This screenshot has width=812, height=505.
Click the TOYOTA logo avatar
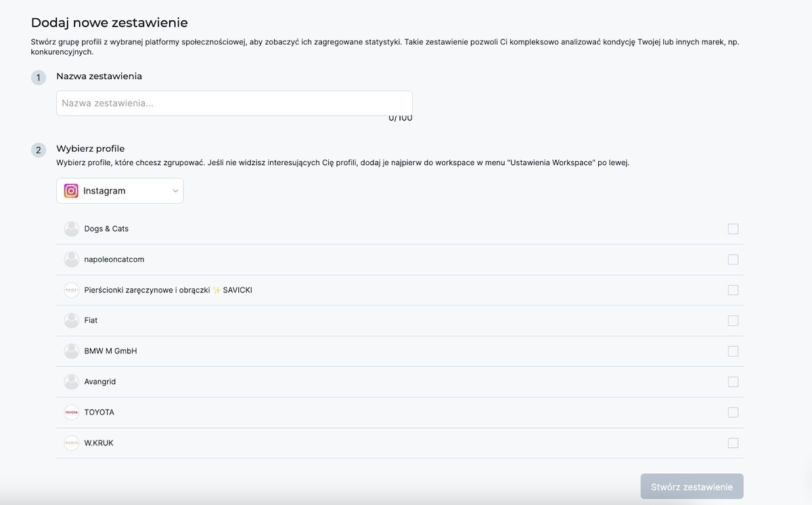(72, 412)
